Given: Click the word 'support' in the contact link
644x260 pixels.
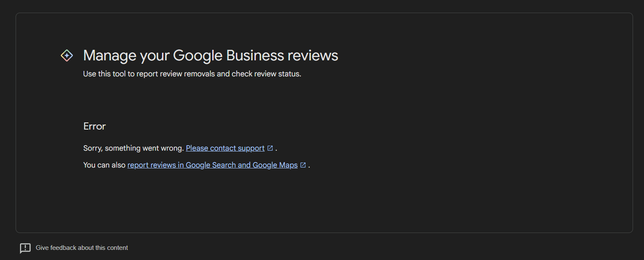Looking at the screenshot, I should [x=251, y=148].
